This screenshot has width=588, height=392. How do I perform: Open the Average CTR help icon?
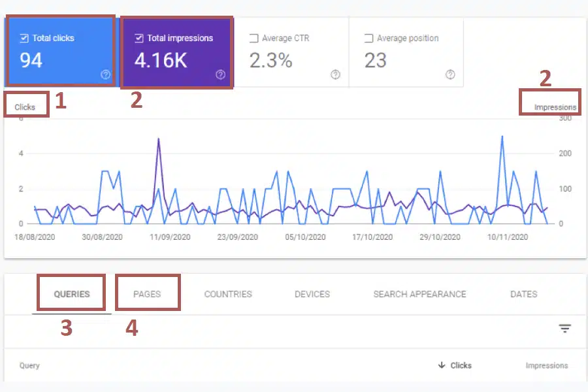[x=335, y=74]
